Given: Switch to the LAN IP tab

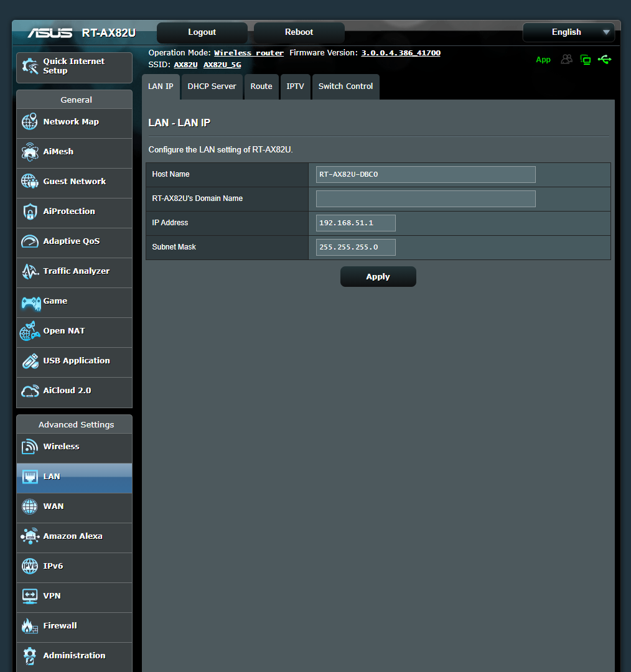Looking at the screenshot, I should pyautogui.click(x=161, y=86).
